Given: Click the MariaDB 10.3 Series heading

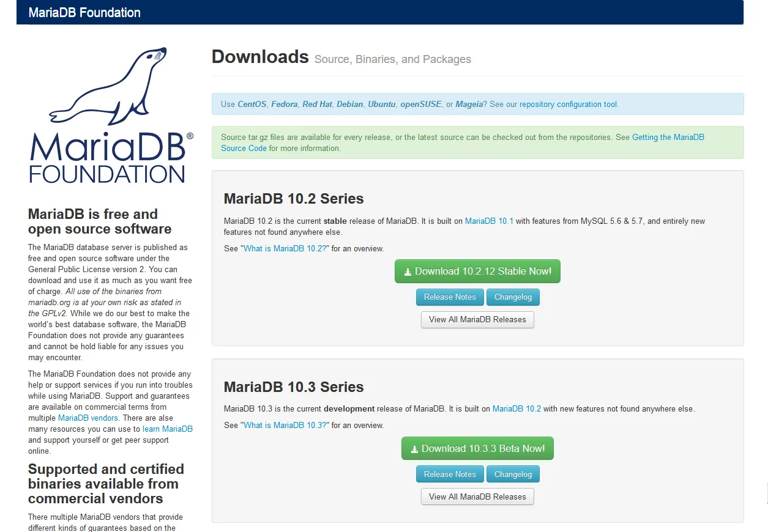Looking at the screenshot, I should tap(294, 387).
